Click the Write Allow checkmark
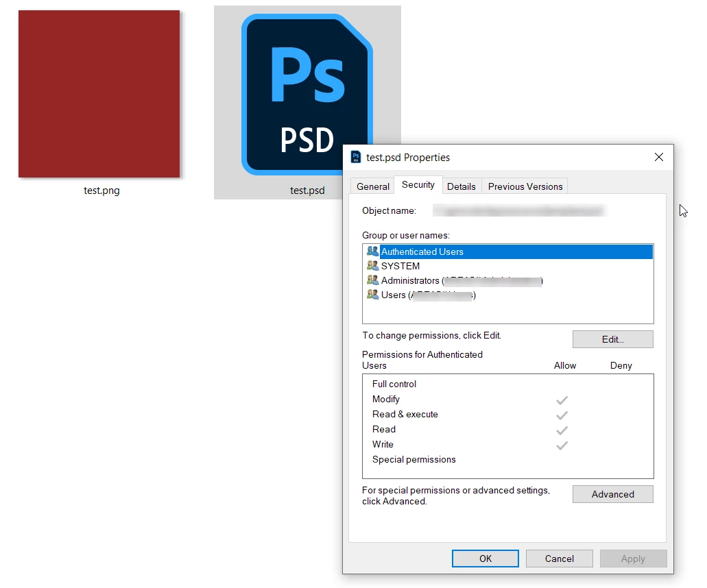 click(562, 445)
